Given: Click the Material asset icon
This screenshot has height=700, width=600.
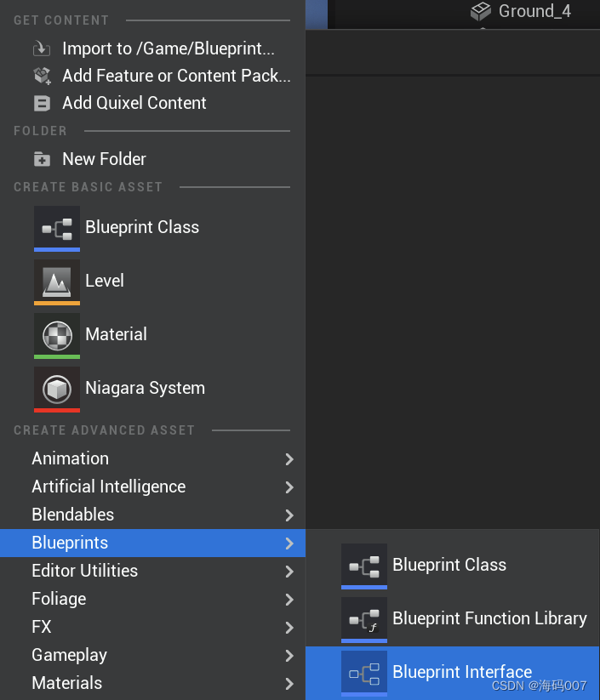Looking at the screenshot, I should (57, 336).
